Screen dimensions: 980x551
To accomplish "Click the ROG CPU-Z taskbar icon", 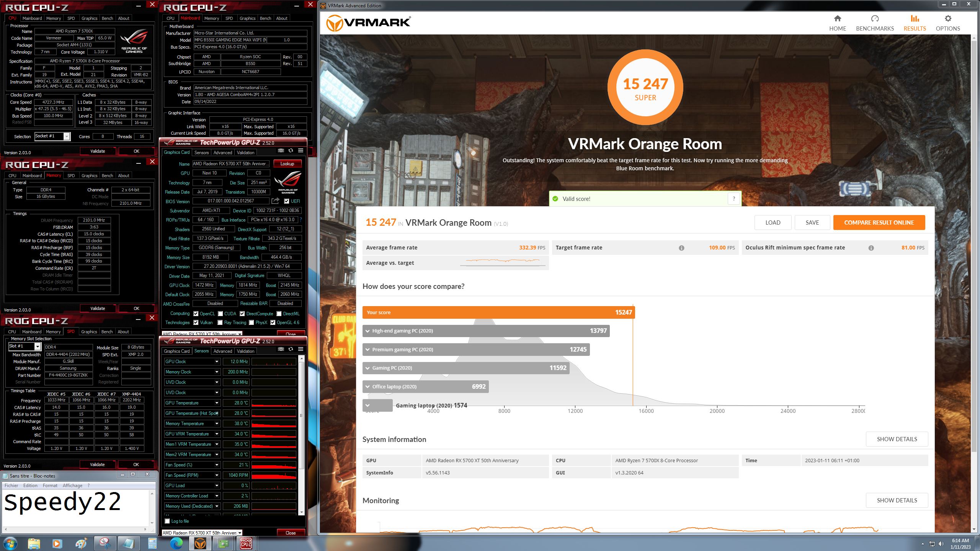I will point(246,543).
